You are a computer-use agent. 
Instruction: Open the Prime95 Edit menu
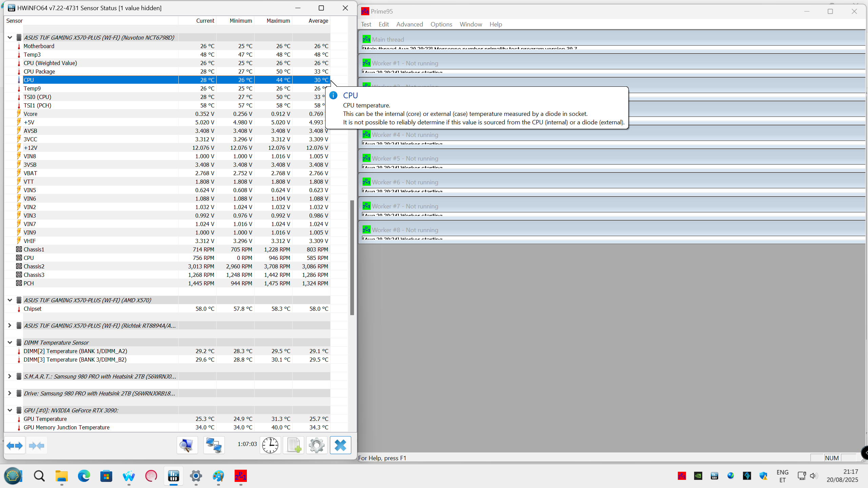[x=384, y=24]
